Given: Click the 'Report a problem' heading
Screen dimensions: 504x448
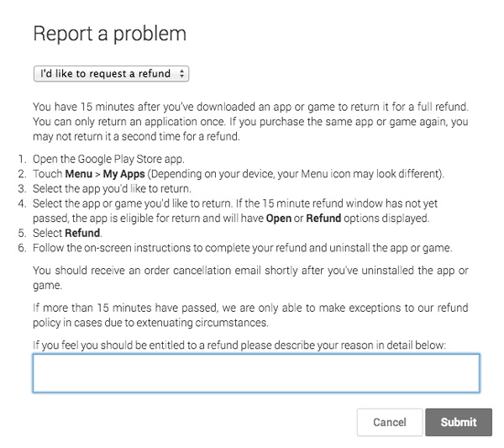Looking at the screenshot, I should coord(109,34).
